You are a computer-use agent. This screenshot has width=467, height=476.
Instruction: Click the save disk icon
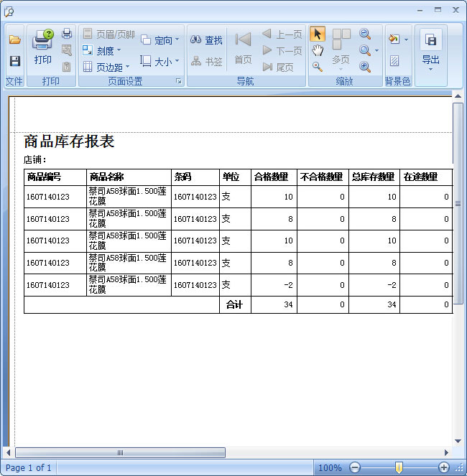click(14, 61)
